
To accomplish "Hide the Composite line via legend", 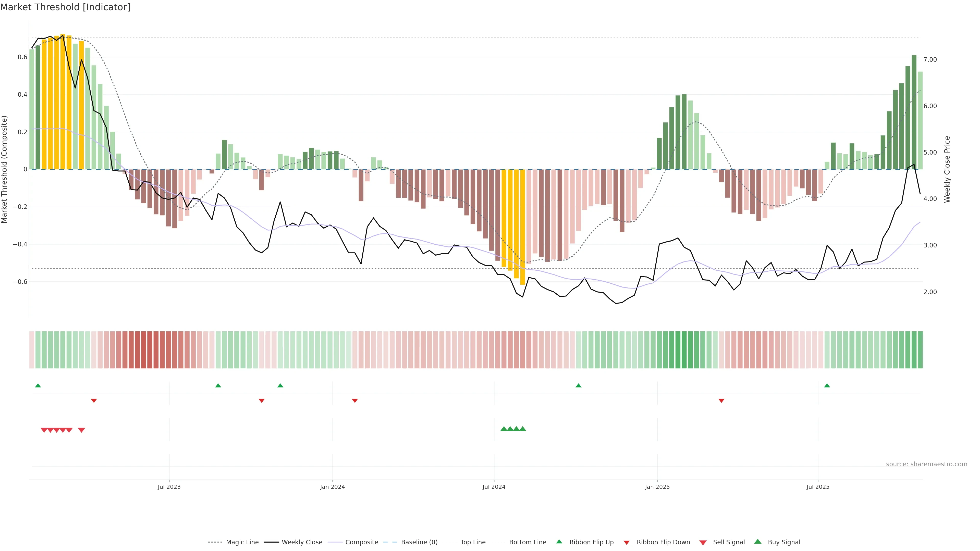I will pyautogui.click(x=361, y=542).
